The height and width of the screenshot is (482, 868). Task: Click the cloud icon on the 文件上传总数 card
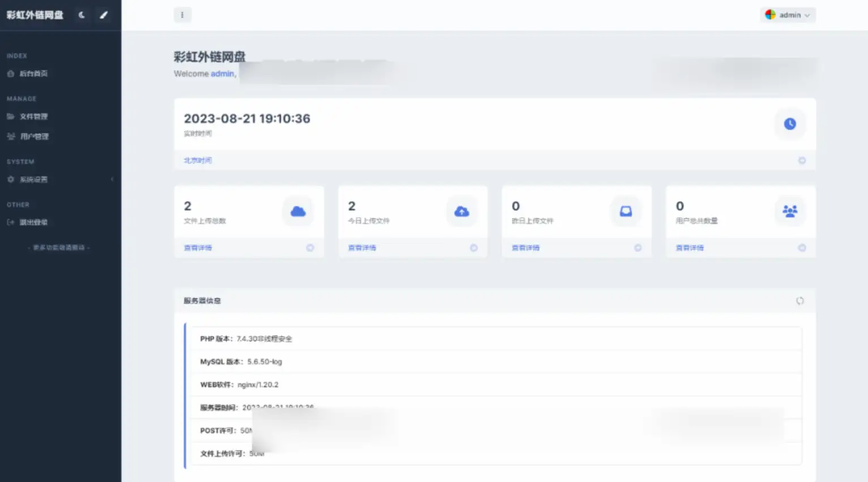tap(298, 211)
